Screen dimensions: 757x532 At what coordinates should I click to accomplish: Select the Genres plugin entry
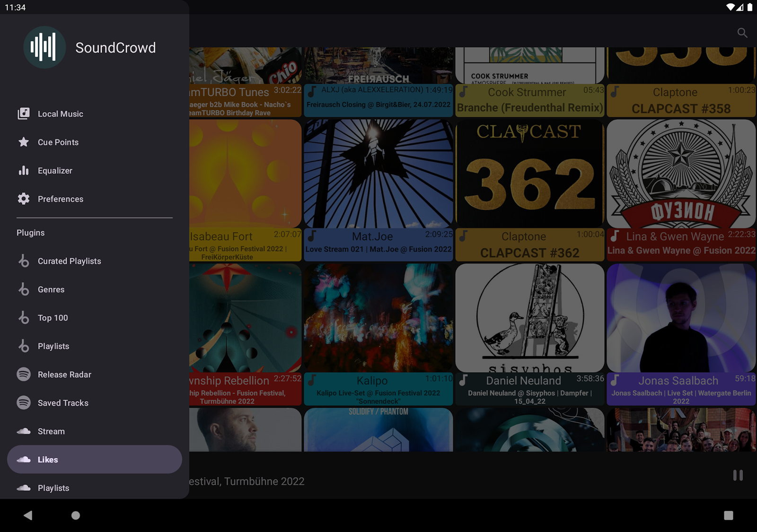[95, 289]
